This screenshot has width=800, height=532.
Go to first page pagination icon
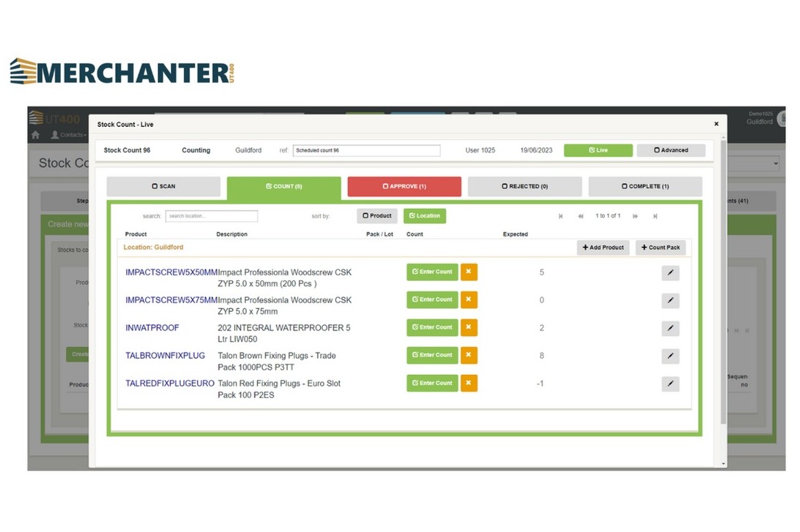pos(561,216)
